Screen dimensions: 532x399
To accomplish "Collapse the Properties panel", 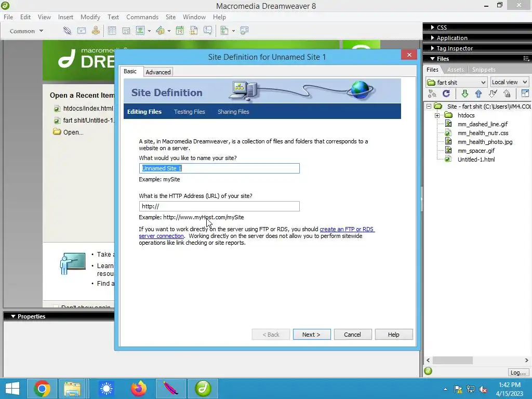I will click(x=13, y=316).
